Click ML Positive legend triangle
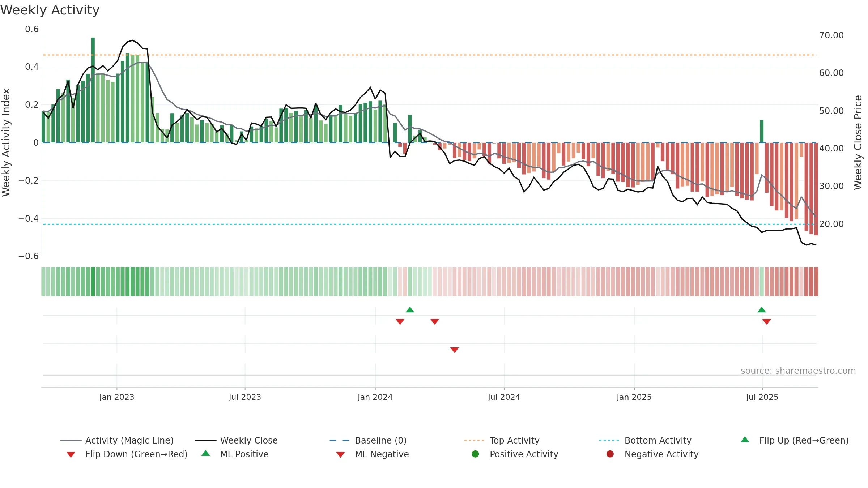868x488 pixels. coord(205,453)
